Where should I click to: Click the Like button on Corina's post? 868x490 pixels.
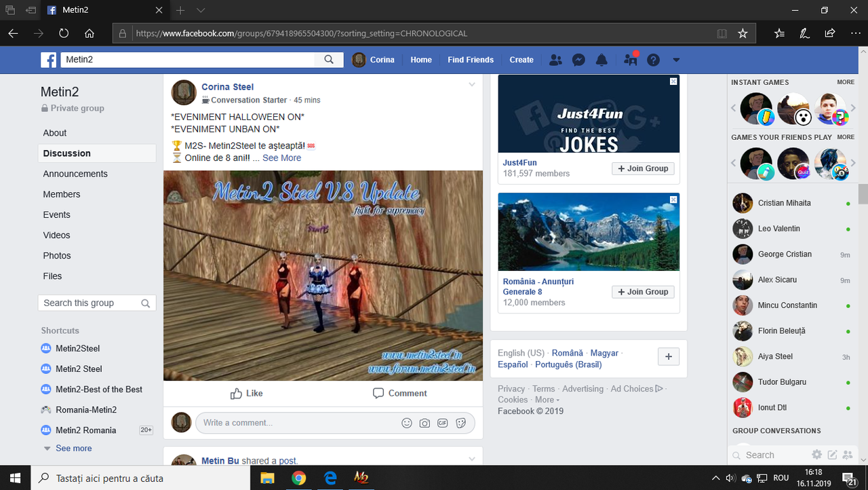click(x=246, y=394)
